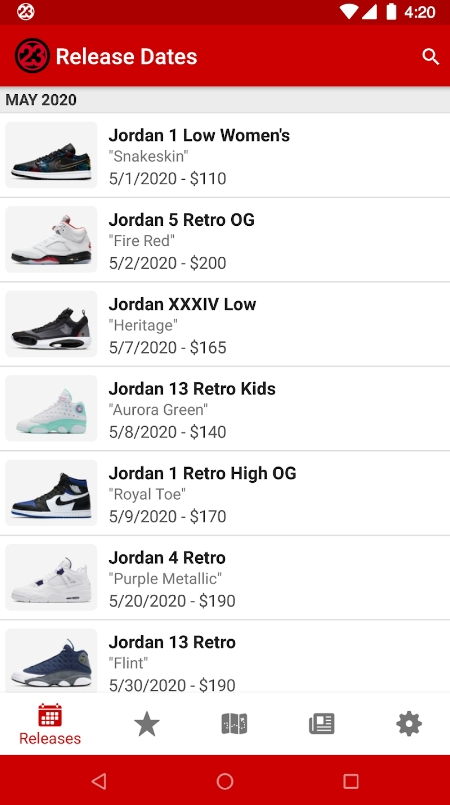Tap the Android home circle button
The width and height of the screenshot is (450, 805).
(225, 781)
